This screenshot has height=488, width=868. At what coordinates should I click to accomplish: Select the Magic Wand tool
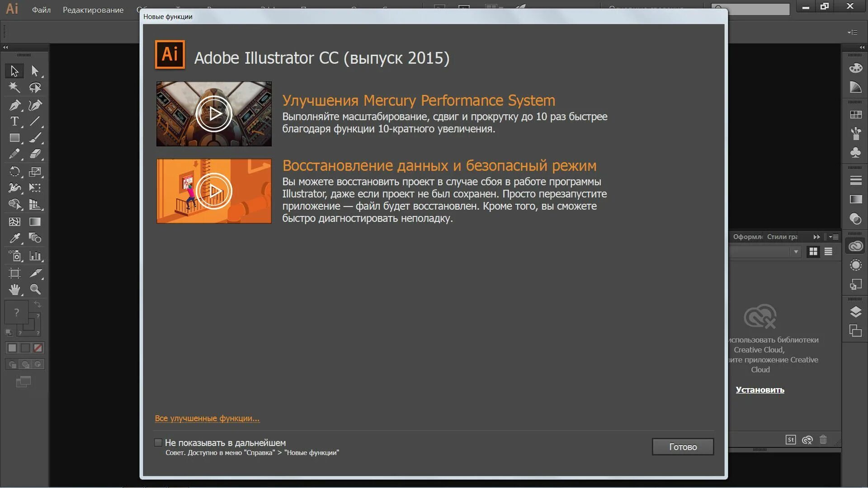point(14,87)
